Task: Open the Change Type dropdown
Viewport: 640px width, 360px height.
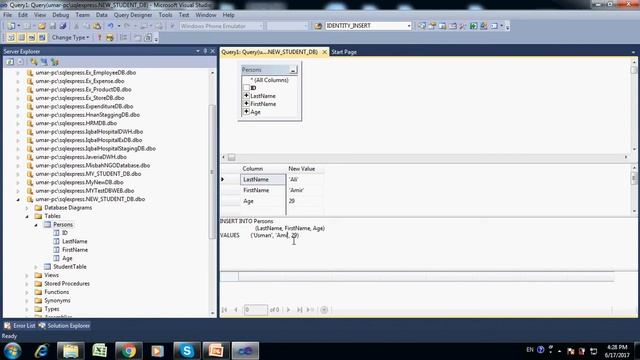Action: tap(70, 38)
